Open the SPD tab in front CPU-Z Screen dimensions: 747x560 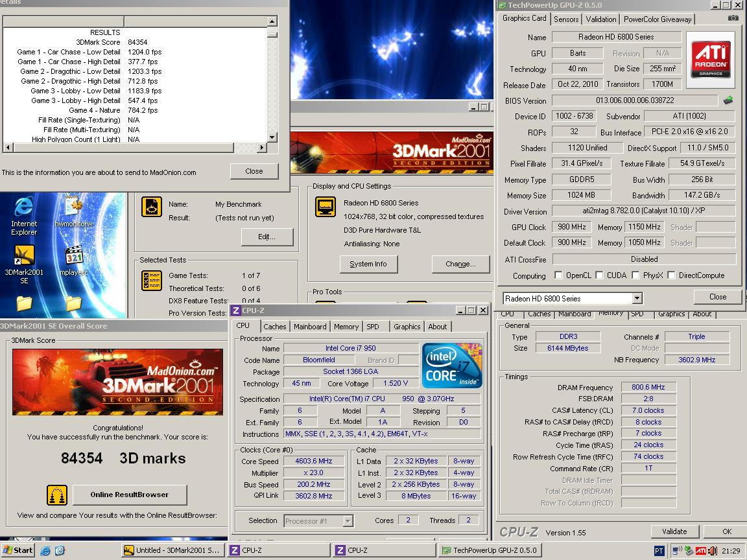[373, 327]
